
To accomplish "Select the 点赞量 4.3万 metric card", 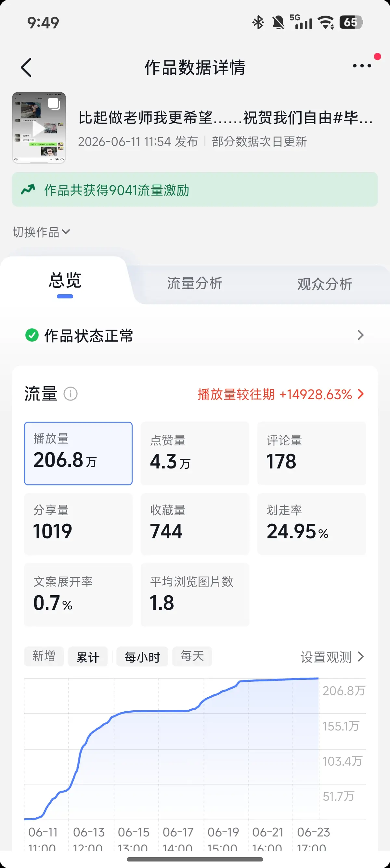I will [195, 453].
